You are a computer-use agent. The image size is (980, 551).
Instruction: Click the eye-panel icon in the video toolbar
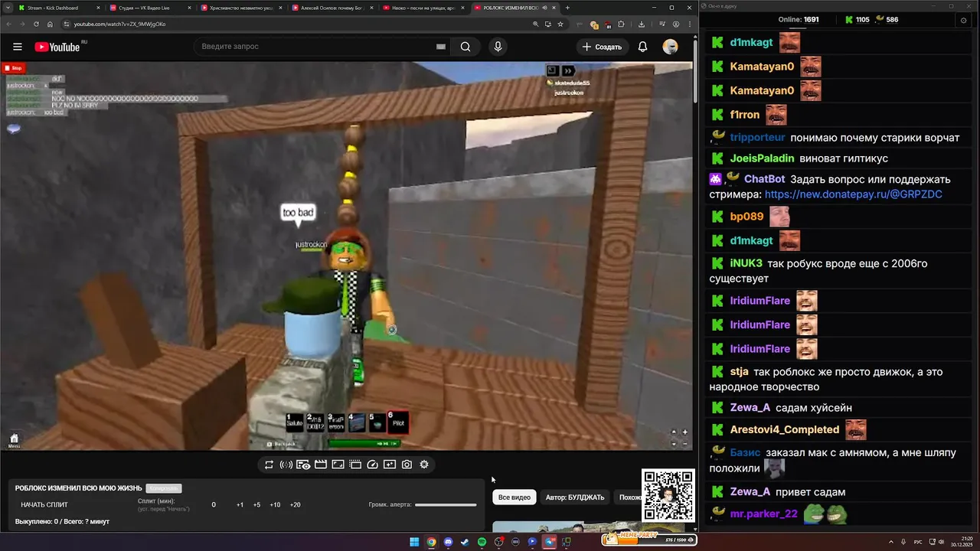coord(303,465)
